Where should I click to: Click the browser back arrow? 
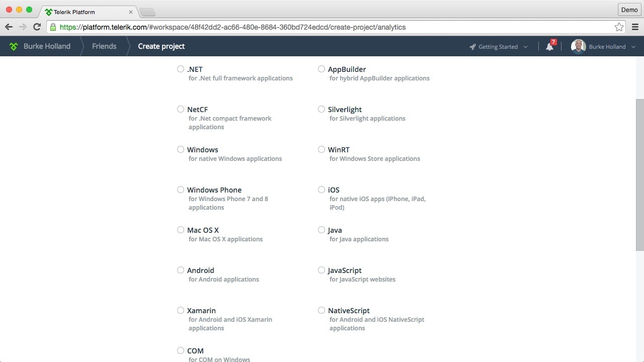coord(9,27)
